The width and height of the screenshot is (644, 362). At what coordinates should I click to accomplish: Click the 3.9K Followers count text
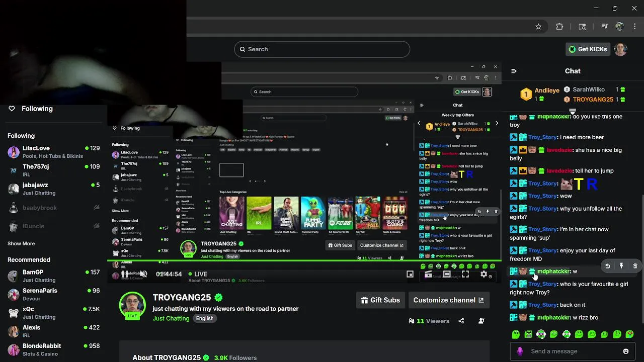coord(235,358)
